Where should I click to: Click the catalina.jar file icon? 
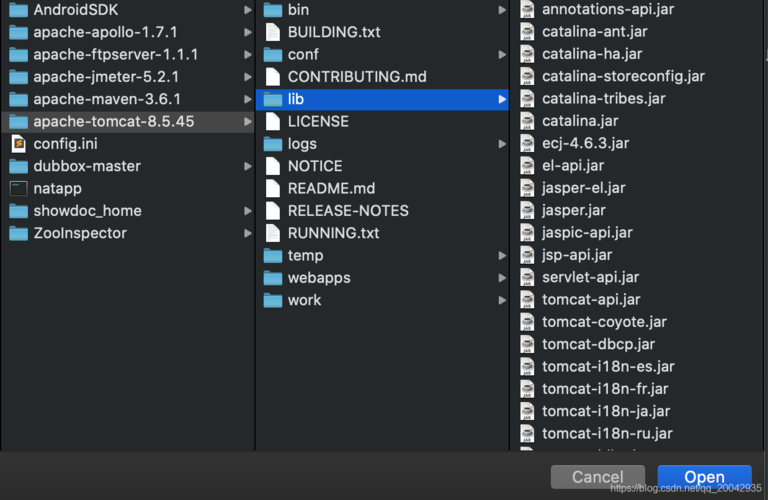527,121
